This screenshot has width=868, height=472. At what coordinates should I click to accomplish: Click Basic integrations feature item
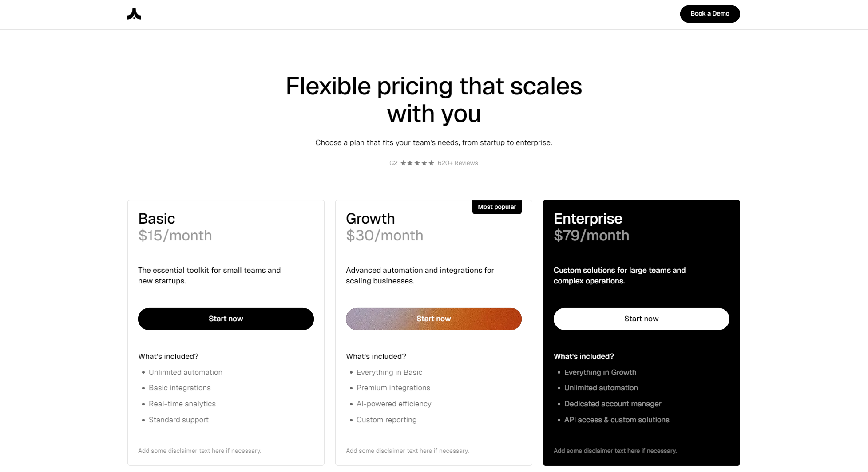[x=180, y=388]
